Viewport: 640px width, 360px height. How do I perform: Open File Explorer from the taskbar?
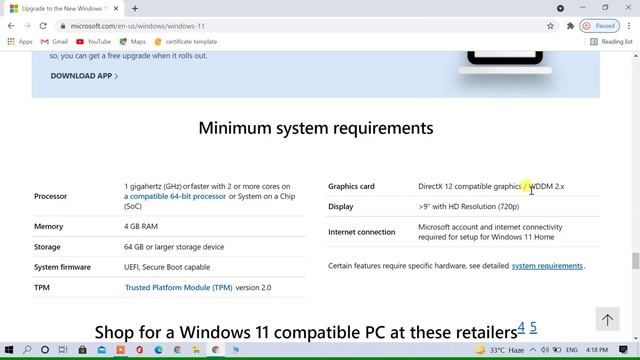[x=196, y=350]
